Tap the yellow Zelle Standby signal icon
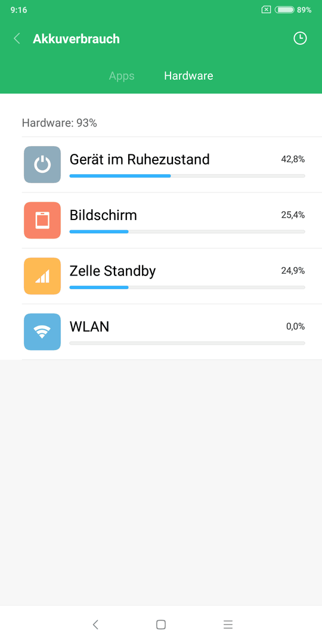 coord(42,276)
